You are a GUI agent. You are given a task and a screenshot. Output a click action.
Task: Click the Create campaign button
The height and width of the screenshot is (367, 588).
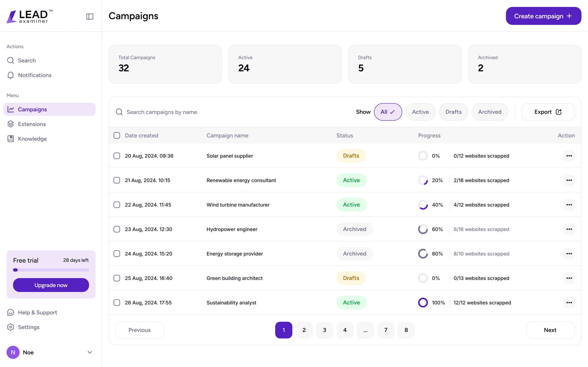[x=543, y=16]
